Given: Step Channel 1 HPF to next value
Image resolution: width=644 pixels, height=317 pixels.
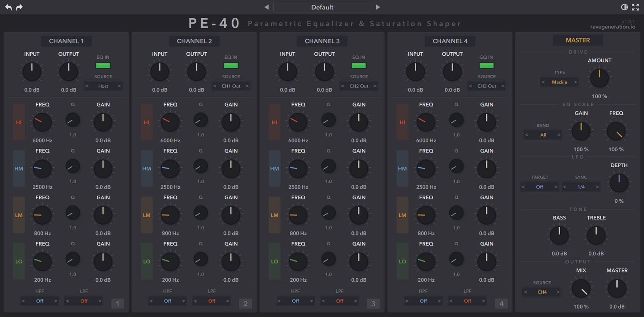Looking at the screenshot, I should point(56,301).
